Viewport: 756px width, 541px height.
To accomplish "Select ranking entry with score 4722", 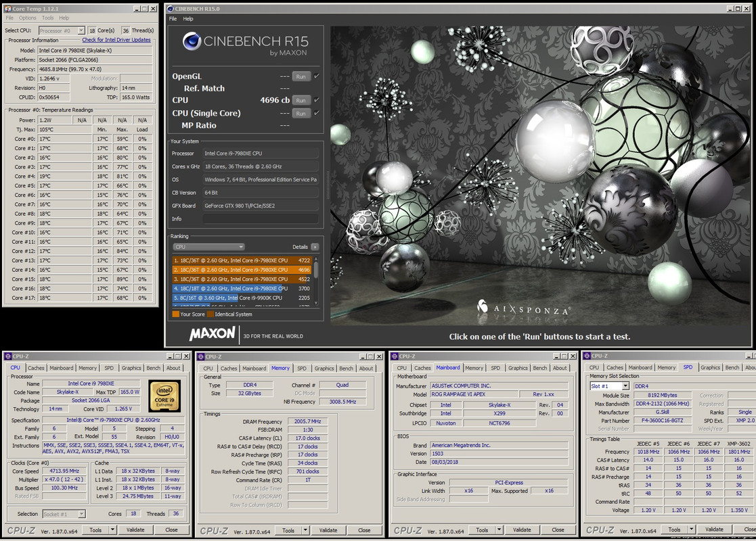I will click(x=242, y=260).
